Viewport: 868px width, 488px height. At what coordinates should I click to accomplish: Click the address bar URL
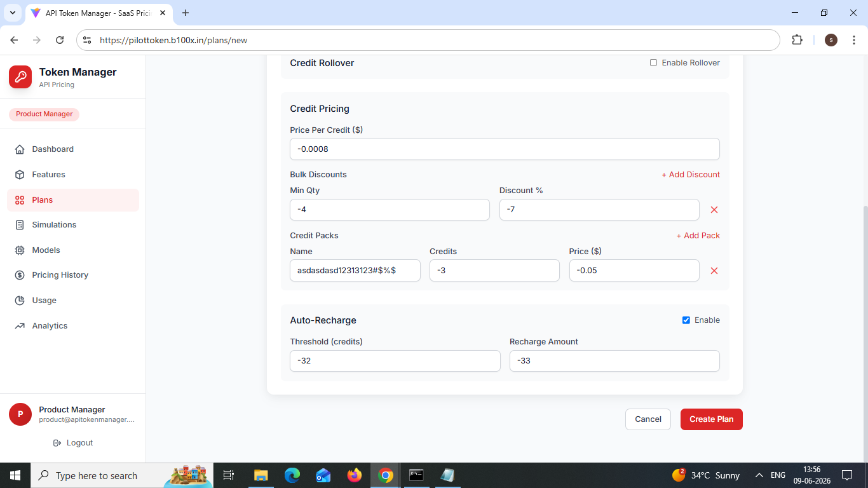[x=173, y=40]
